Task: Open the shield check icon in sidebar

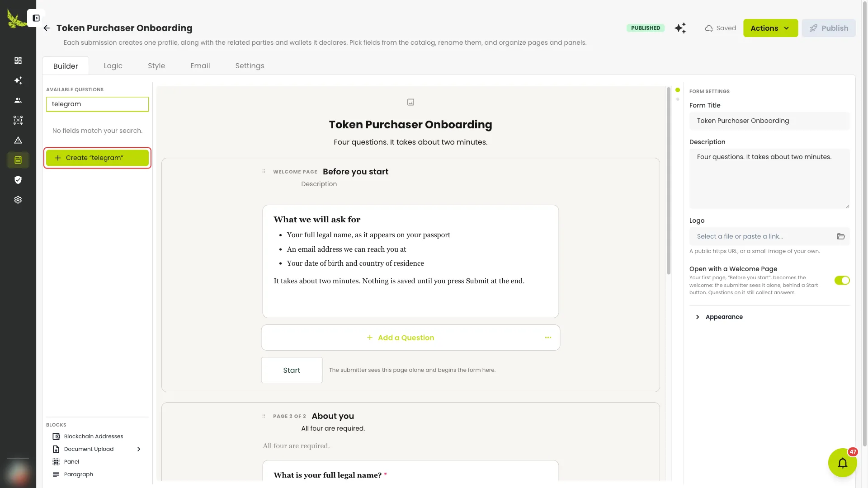Action: pyautogui.click(x=18, y=180)
